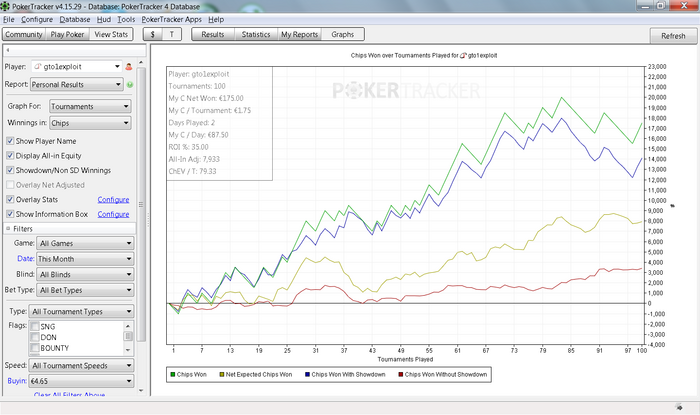
Task: Select the $ cash games toggle
Action: coord(153,34)
